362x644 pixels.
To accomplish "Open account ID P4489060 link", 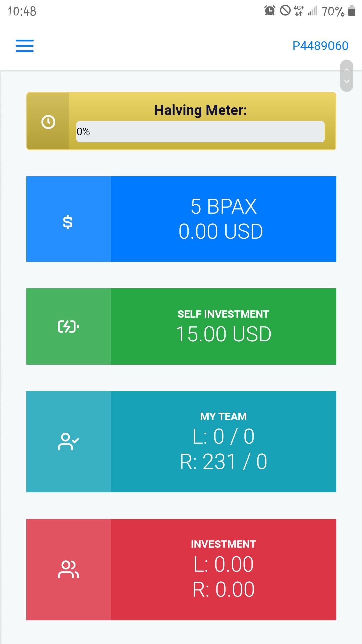I will [x=320, y=46].
